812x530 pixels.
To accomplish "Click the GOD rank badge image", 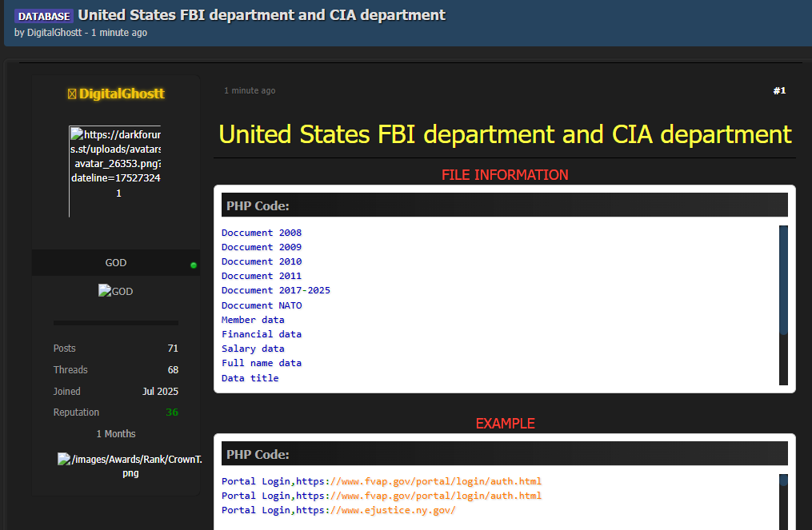I will (x=115, y=292).
